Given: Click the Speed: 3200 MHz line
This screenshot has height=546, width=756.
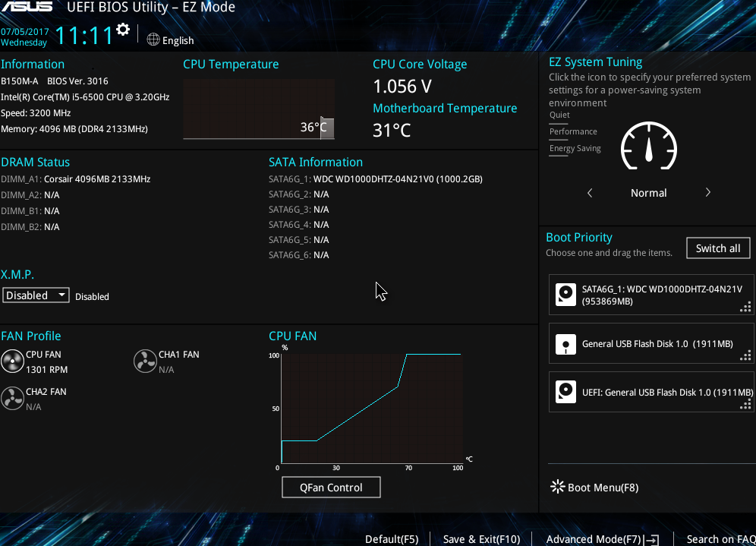Looking at the screenshot, I should coord(36,113).
